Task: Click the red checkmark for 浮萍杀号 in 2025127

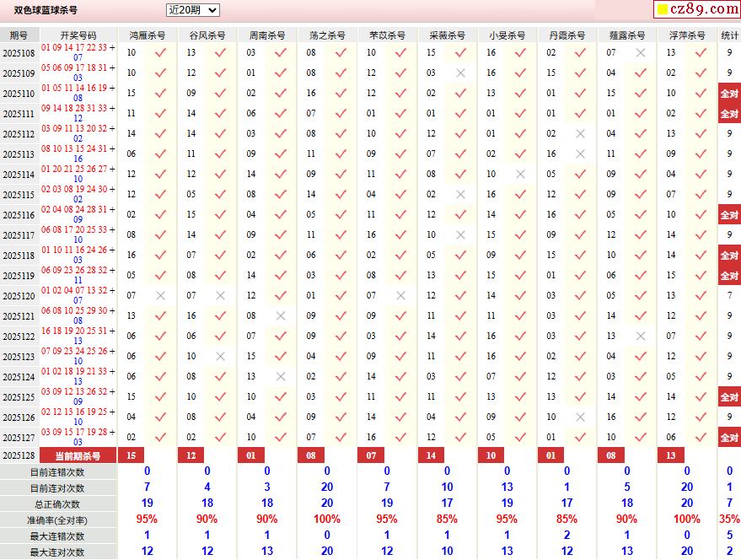Action: point(701,437)
